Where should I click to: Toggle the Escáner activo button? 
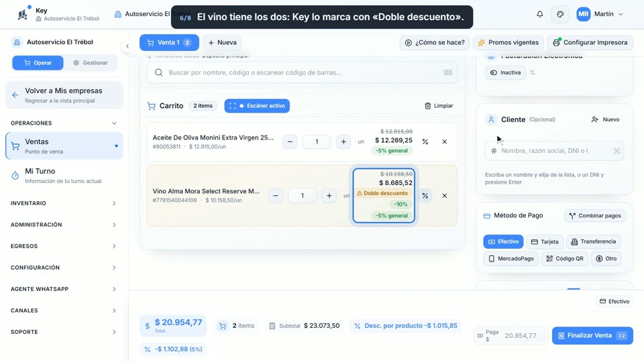coord(257,106)
